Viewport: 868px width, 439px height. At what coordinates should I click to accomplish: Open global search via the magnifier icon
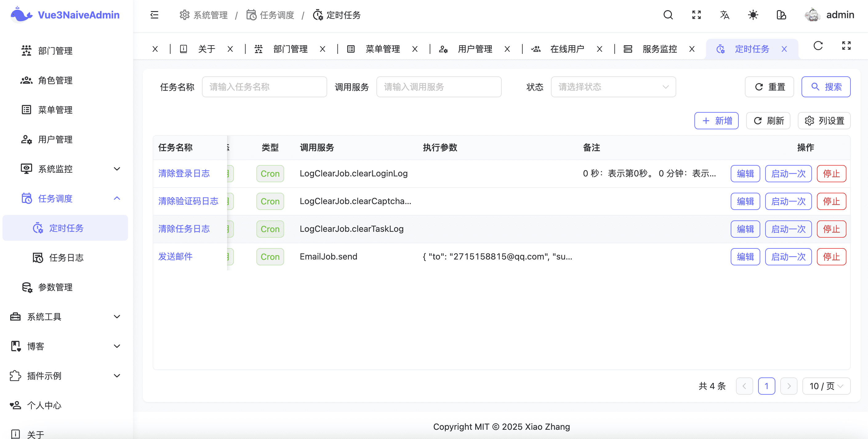[x=668, y=15]
